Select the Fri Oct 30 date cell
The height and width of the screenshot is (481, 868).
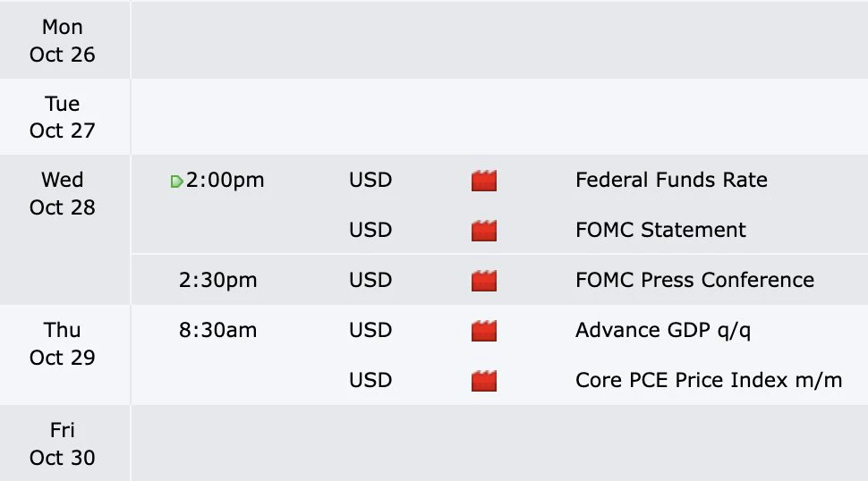point(64,443)
